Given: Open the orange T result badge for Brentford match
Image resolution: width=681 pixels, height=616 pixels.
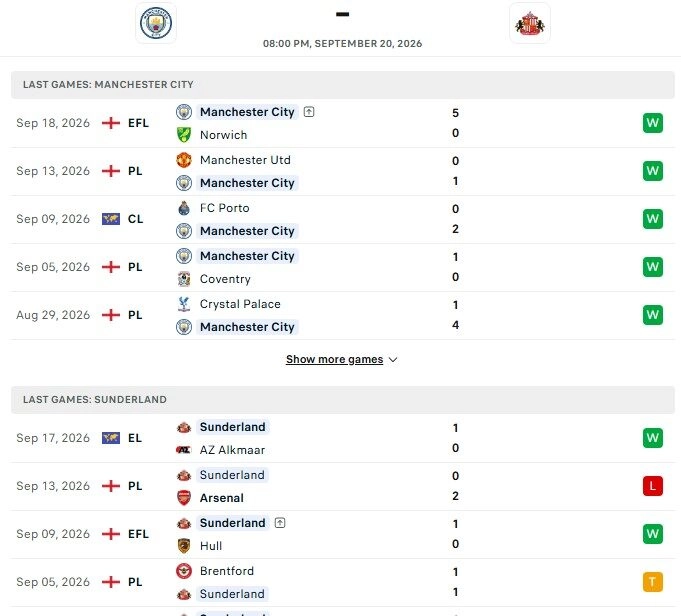Looking at the screenshot, I should pyautogui.click(x=653, y=582).
